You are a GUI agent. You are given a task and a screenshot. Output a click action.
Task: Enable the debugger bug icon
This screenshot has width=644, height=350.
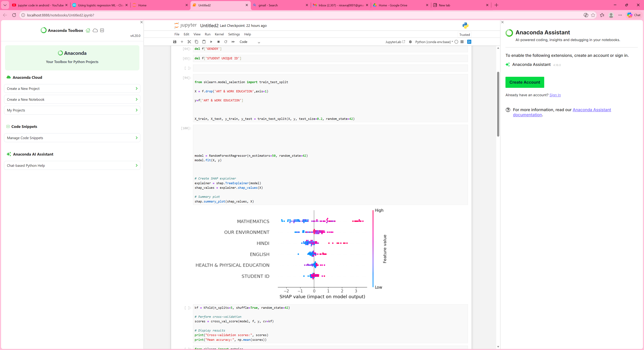[x=410, y=42]
